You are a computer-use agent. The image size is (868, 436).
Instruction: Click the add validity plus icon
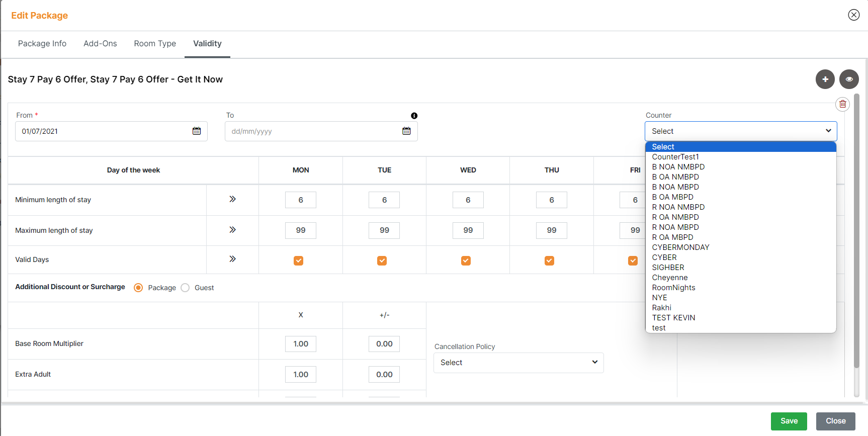[825, 79]
